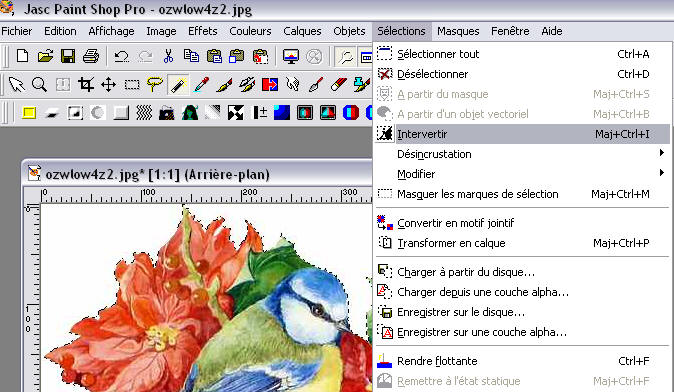Choose Intervertir to invert selection
The height and width of the screenshot is (392, 674).
point(522,134)
